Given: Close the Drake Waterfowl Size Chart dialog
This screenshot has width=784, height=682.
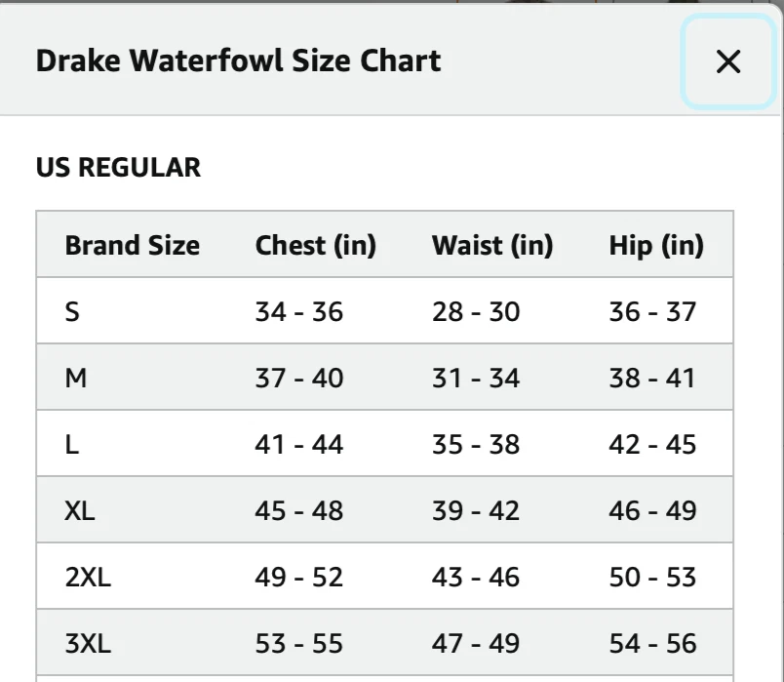Looking at the screenshot, I should pos(728,62).
